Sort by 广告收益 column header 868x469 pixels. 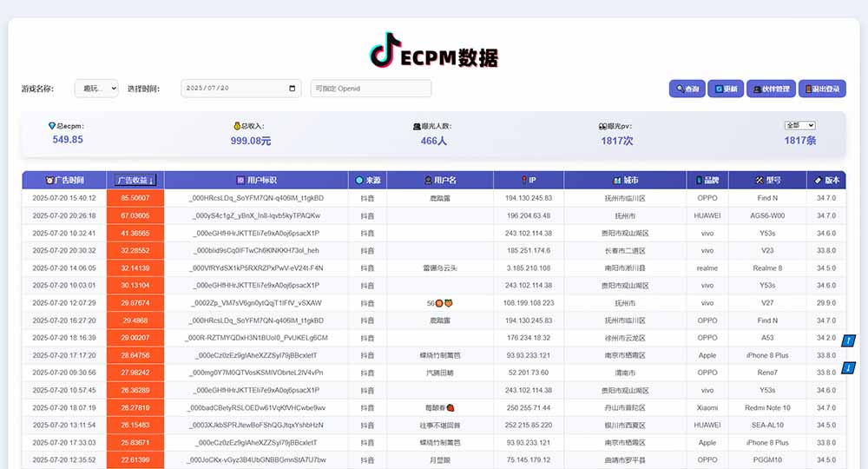(x=135, y=181)
